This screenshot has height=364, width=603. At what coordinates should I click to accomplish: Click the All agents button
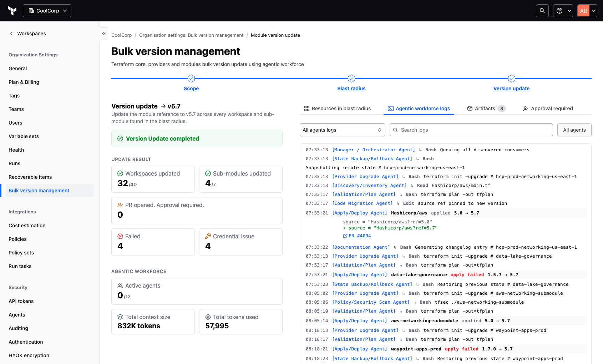[x=574, y=130]
